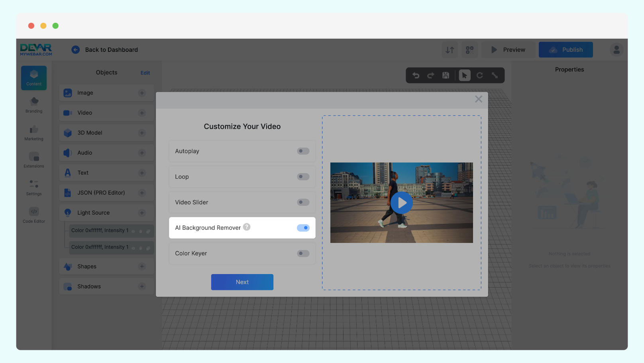644x363 pixels.
Task: Open the Extensions sidebar tab
Action: (34, 160)
